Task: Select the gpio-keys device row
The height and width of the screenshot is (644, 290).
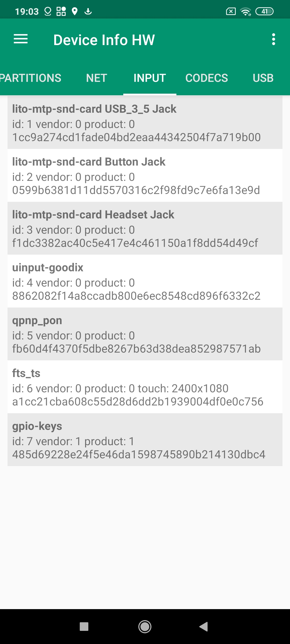Action: tap(145, 440)
